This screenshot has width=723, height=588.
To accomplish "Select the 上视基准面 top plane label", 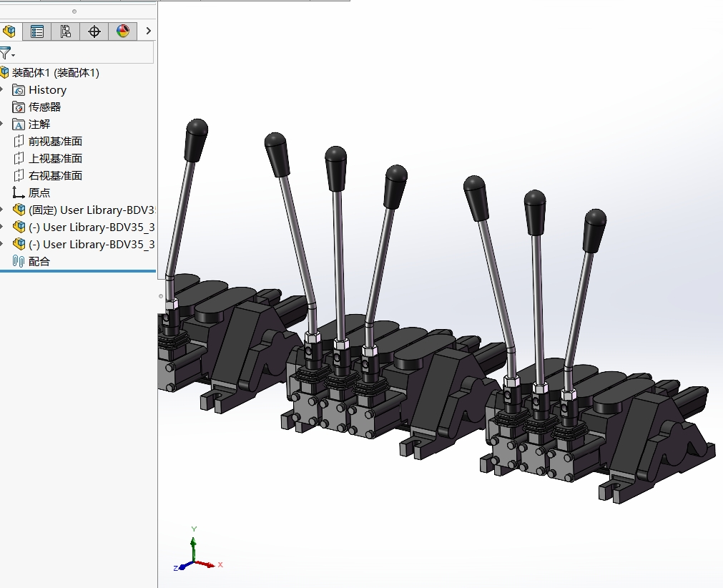I will (x=55, y=158).
